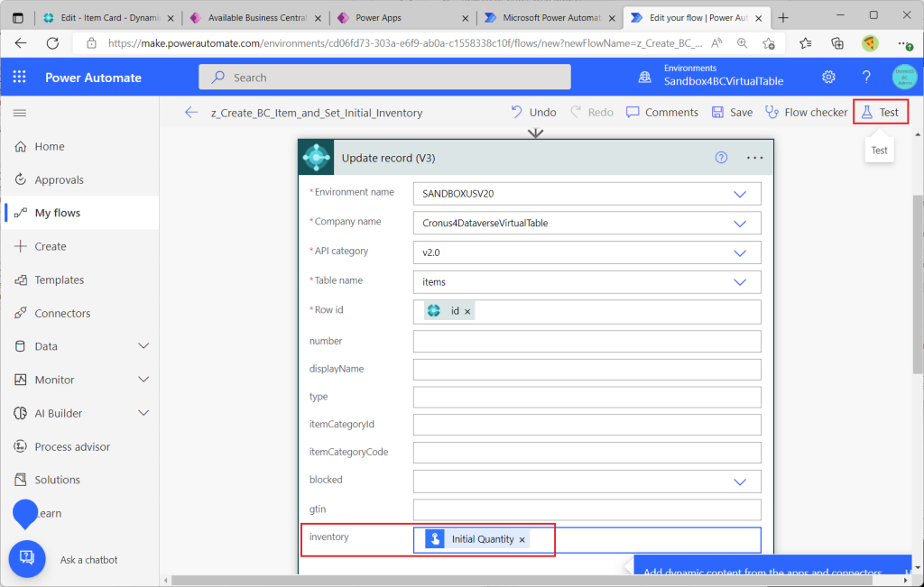Click the displayName input field
Image resolution: width=924 pixels, height=587 pixels.
(x=587, y=369)
